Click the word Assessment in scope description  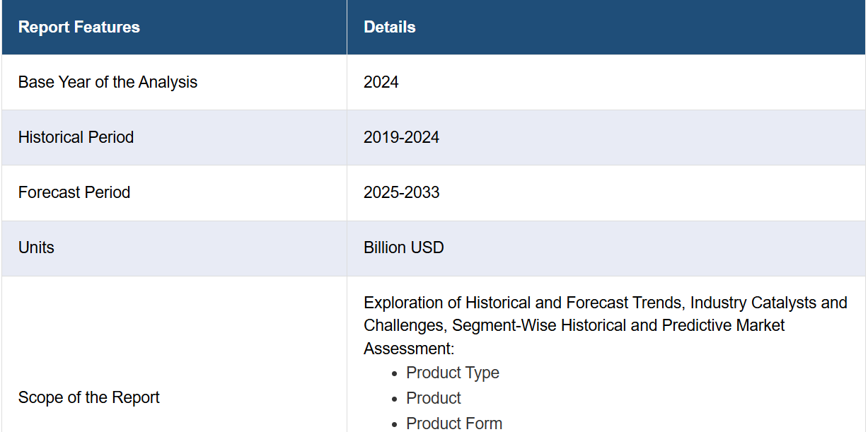(407, 349)
